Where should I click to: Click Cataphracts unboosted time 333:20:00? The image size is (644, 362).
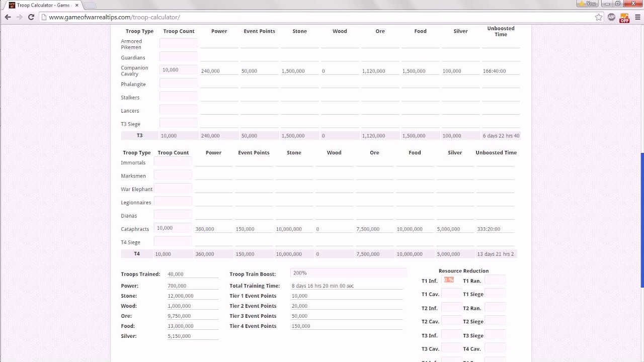[x=495, y=229]
